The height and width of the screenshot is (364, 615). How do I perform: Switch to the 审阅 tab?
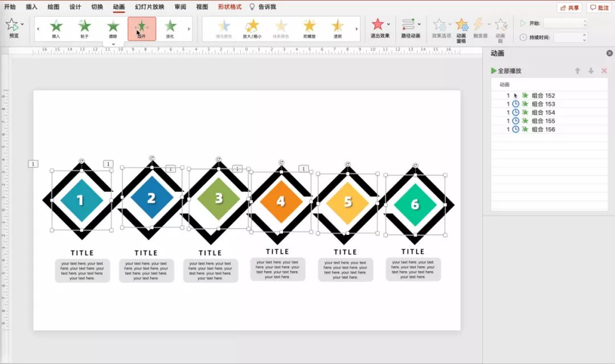click(x=181, y=7)
